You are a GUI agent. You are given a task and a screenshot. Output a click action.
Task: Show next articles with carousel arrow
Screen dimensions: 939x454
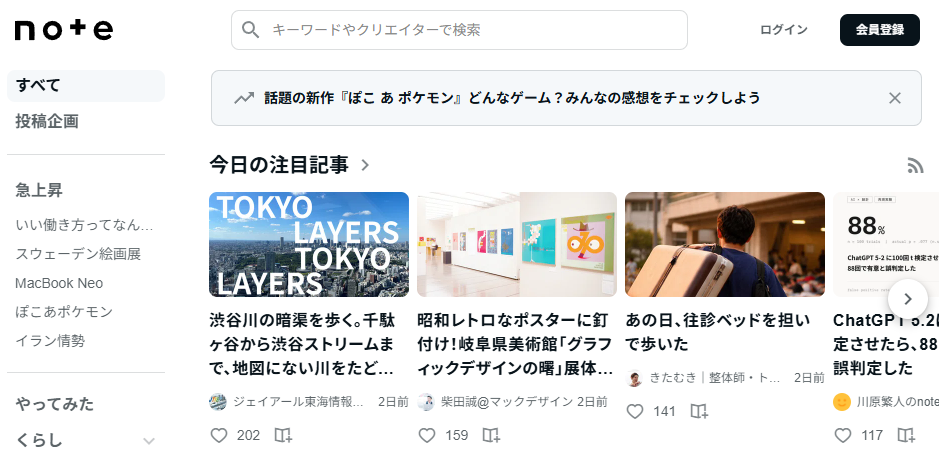coord(908,298)
